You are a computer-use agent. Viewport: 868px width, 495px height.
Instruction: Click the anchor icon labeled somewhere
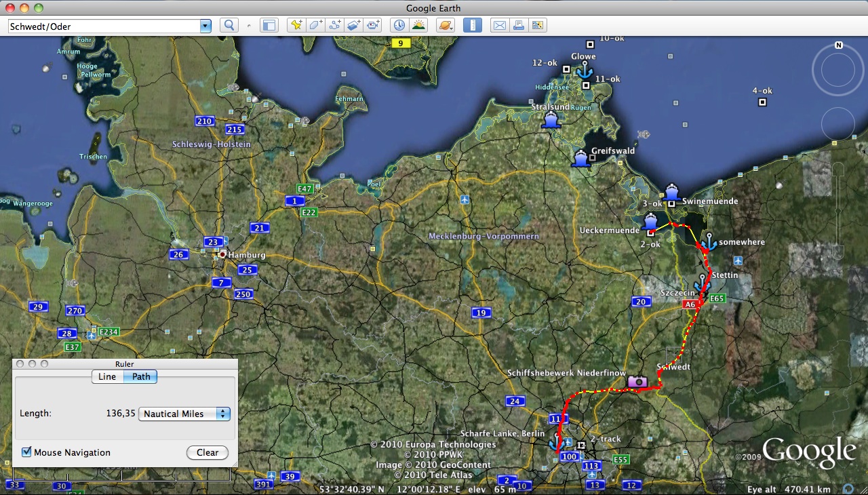(708, 242)
